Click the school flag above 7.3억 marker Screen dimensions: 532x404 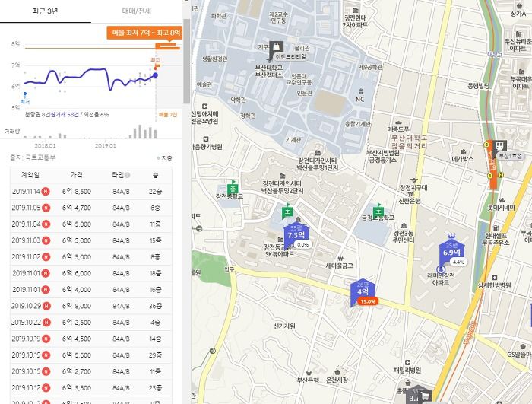(x=287, y=212)
